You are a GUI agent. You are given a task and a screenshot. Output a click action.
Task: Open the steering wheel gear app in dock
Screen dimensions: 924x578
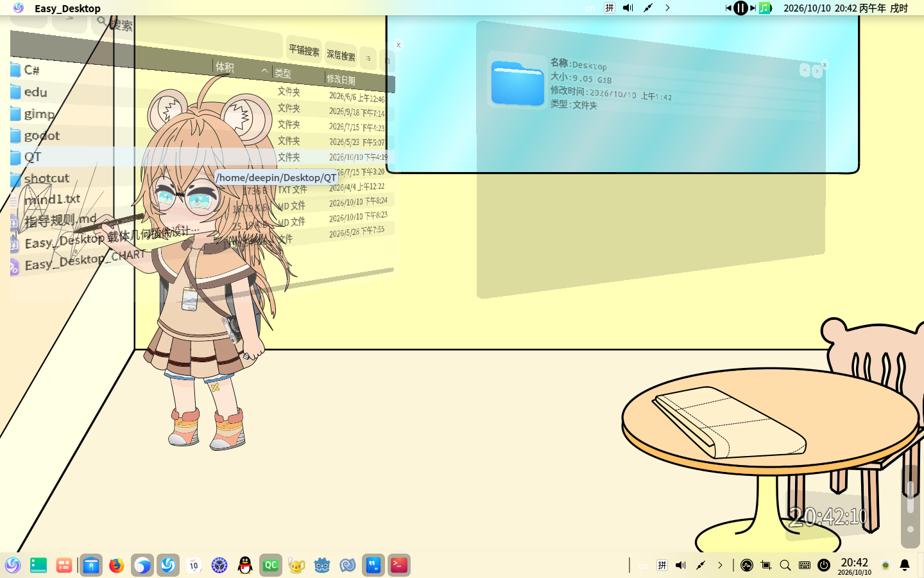(x=219, y=565)
